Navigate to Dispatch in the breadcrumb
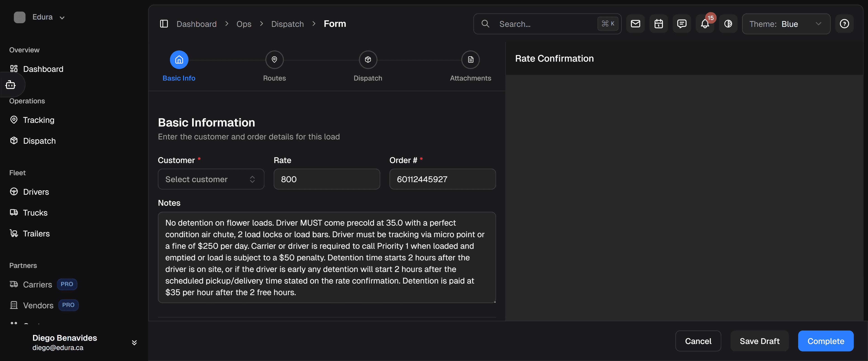 point(288,24)
